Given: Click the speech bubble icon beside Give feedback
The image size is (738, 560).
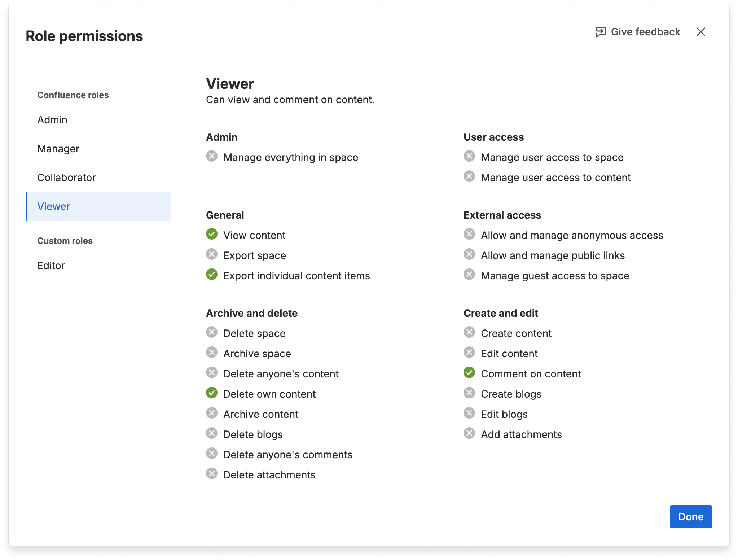Looking at the screenshot, I should click(x=601, y=32).
